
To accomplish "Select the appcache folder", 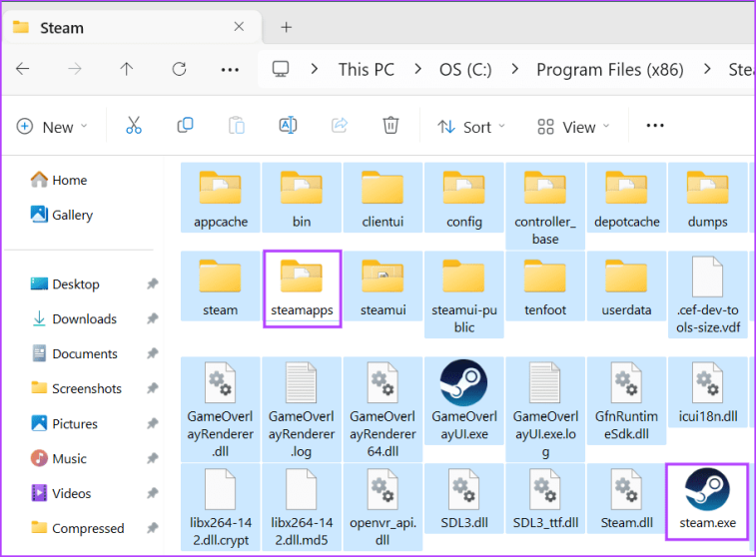I will (x=221, y=198).
